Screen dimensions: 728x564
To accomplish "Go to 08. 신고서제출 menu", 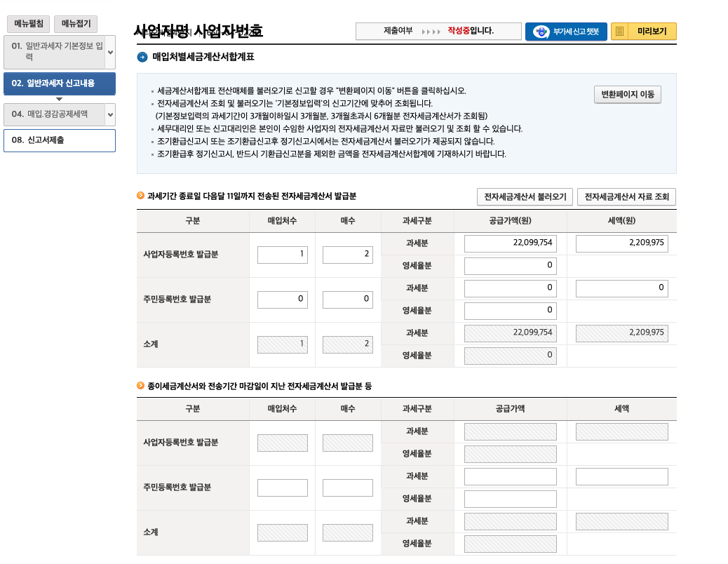I will point(60,140).
